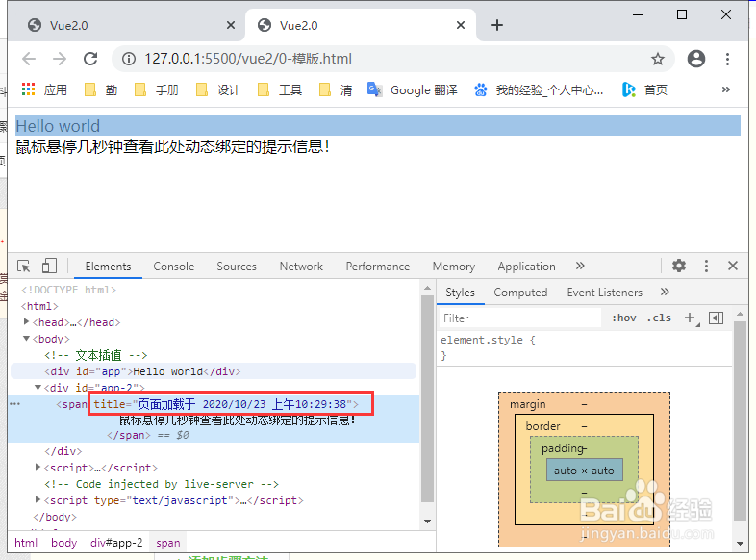Open actions ellipsis beside the span line

tap(15, 404)
